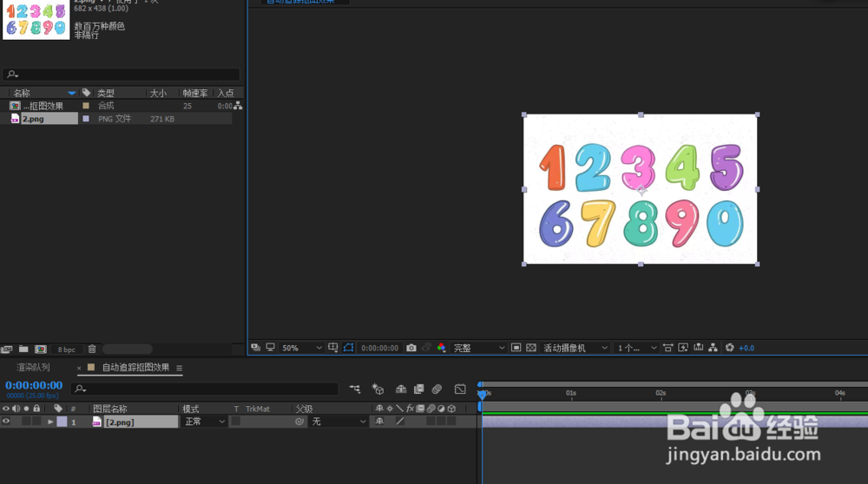
Task: Create a new folder in the project panel
Action: pyautogui.click(x=23, y=349)
